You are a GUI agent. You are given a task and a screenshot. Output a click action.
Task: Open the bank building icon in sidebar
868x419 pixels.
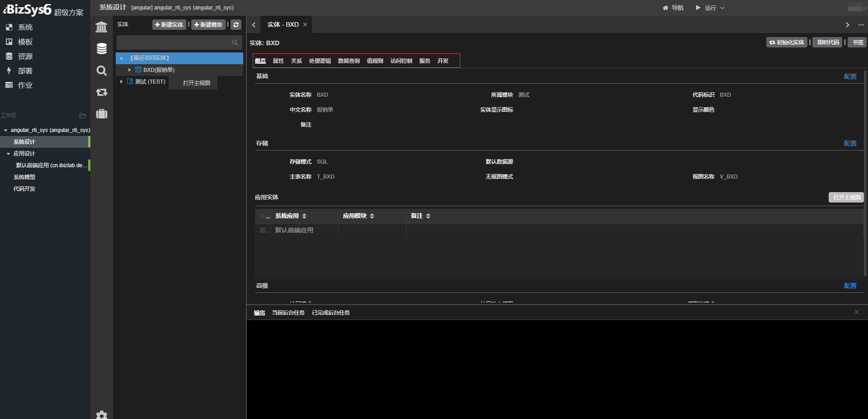point(102,27)
